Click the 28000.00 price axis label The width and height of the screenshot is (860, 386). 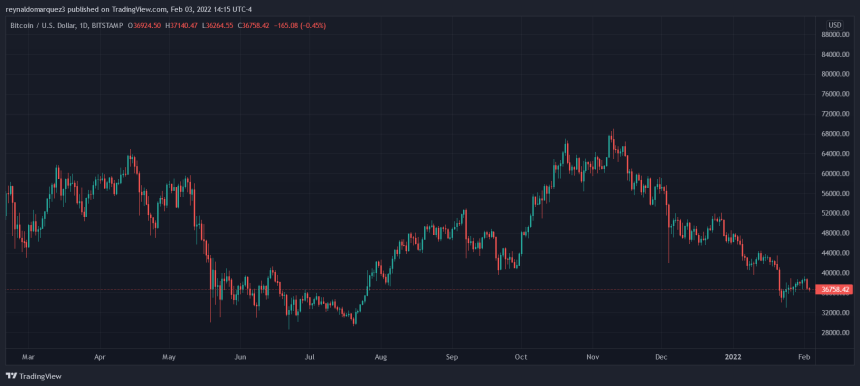click(835, 333)
